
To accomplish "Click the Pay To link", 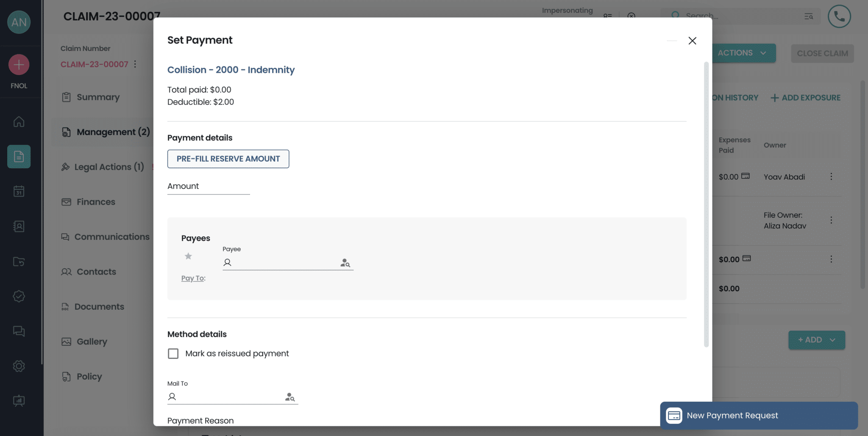I will (x=193, y=278).
